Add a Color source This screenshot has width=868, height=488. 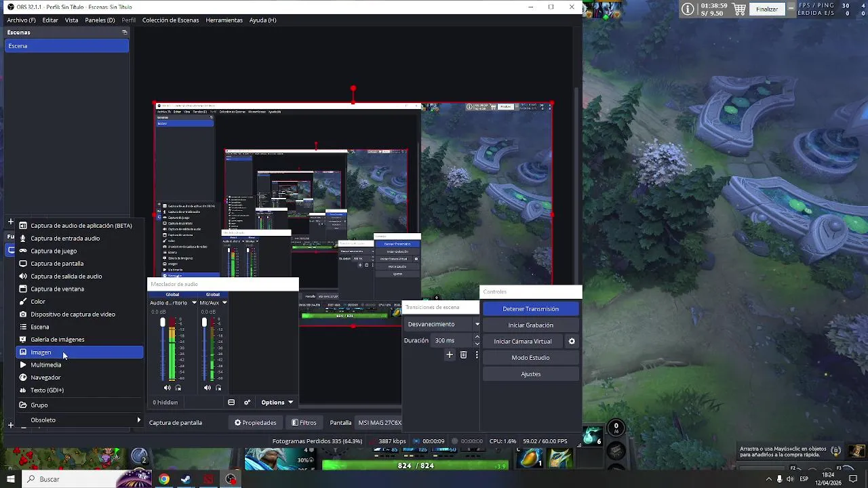tap(79, 302)
